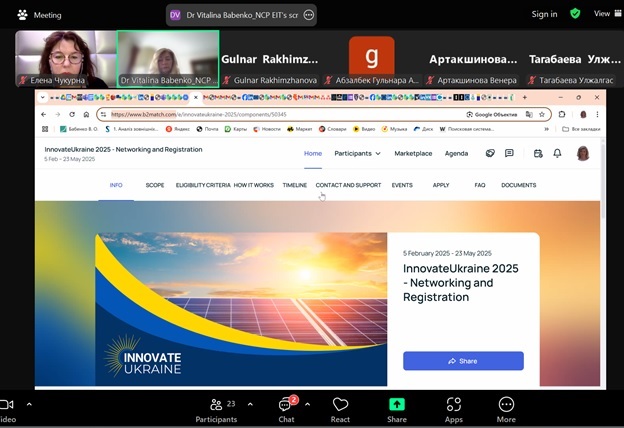Expand the Participants dropdown

pyautogui.click(x=357, y=153)
